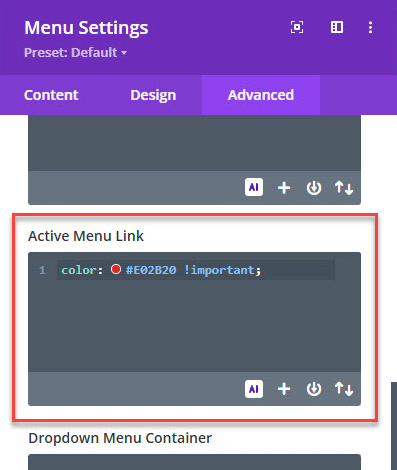Click the up-down arrows icon in the upper code box toolbar
Image resolution: width=397 pixels, height=470 pixels.
point(344,188)
